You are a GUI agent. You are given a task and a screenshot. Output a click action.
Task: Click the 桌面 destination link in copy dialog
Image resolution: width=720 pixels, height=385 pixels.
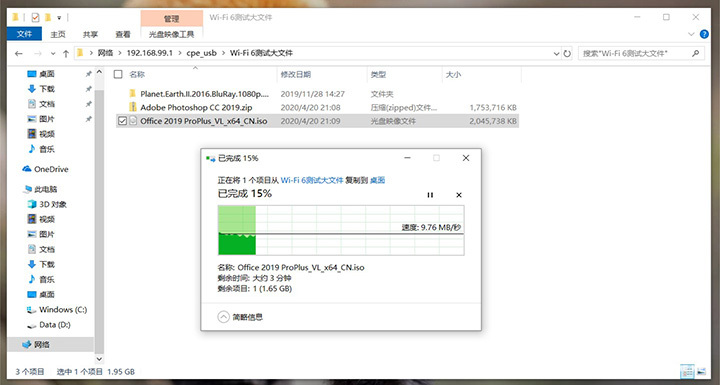377,180
